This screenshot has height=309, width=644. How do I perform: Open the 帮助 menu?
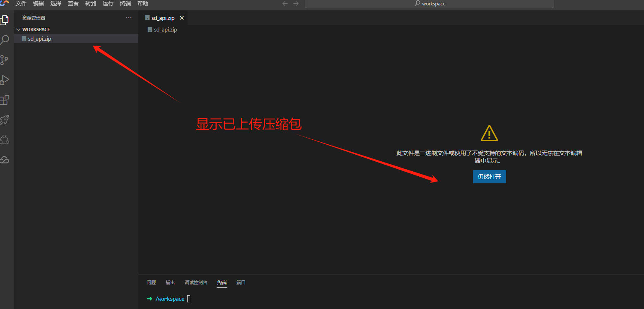(x=143, y=3)
